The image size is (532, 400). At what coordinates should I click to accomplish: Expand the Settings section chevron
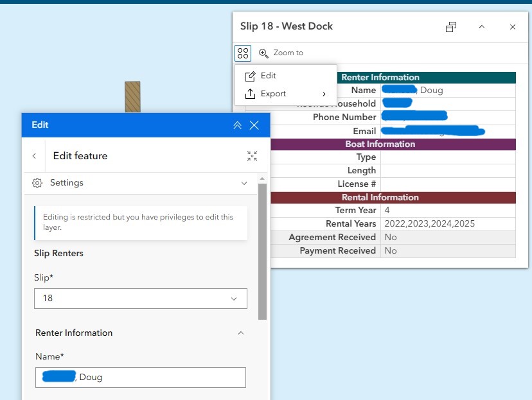[244, 183]
